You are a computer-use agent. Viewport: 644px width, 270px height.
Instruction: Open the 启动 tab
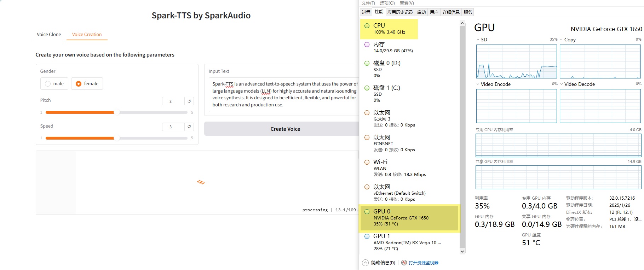pos(421,12)
